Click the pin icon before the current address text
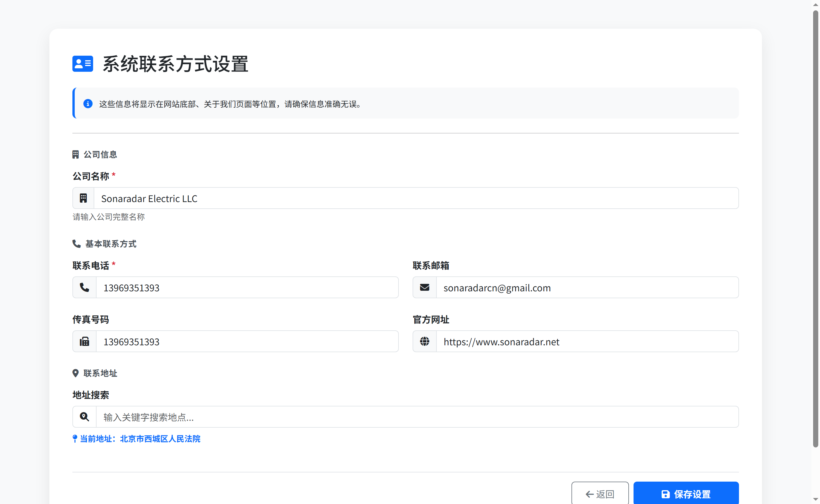 click(74, 439)
